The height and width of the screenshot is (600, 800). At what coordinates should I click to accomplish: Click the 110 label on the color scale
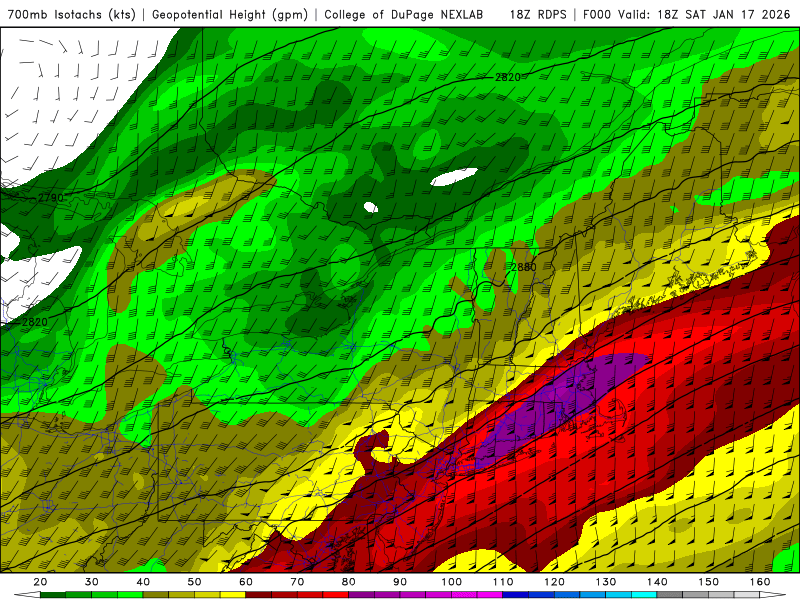pyautogui.click(x=503, y=582)
